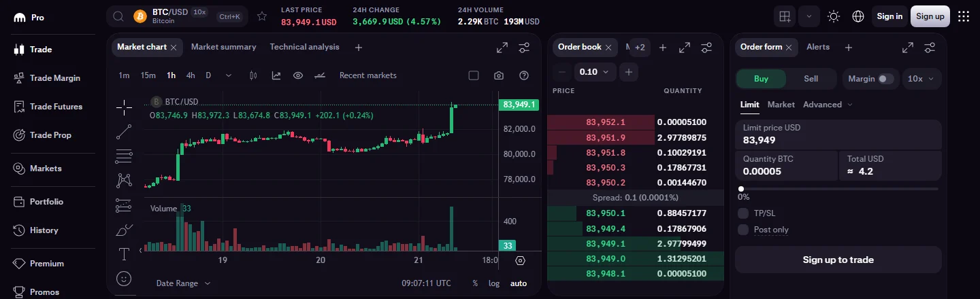
Task: Open the BTC/USD market search
Action: (x=177, y=16)
